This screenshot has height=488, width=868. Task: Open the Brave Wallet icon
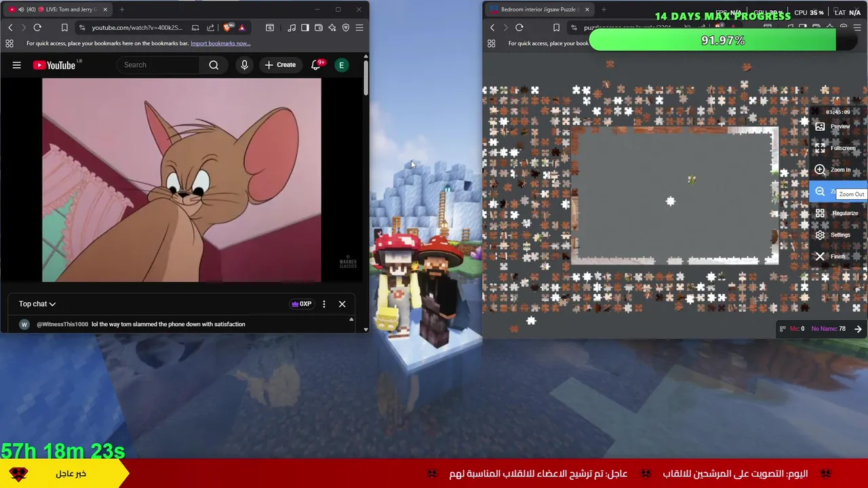[319, 28]
